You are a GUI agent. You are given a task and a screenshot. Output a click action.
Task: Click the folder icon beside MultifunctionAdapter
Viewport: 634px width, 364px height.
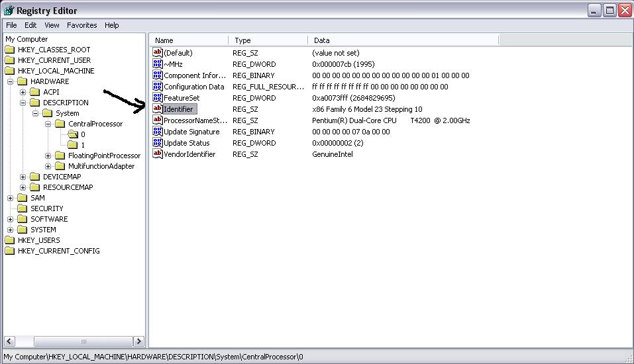tap(60, 166)
